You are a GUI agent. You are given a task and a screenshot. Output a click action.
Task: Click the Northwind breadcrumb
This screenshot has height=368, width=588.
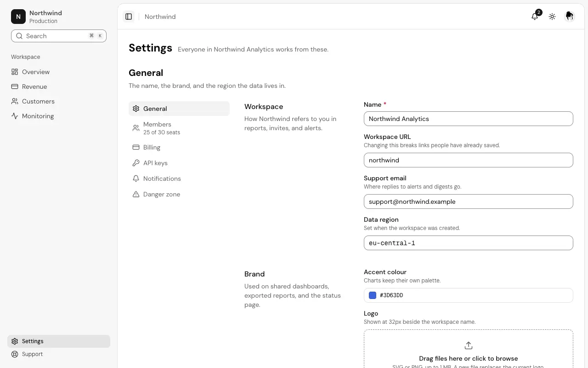pyautogui.click(x=160, y=17)
